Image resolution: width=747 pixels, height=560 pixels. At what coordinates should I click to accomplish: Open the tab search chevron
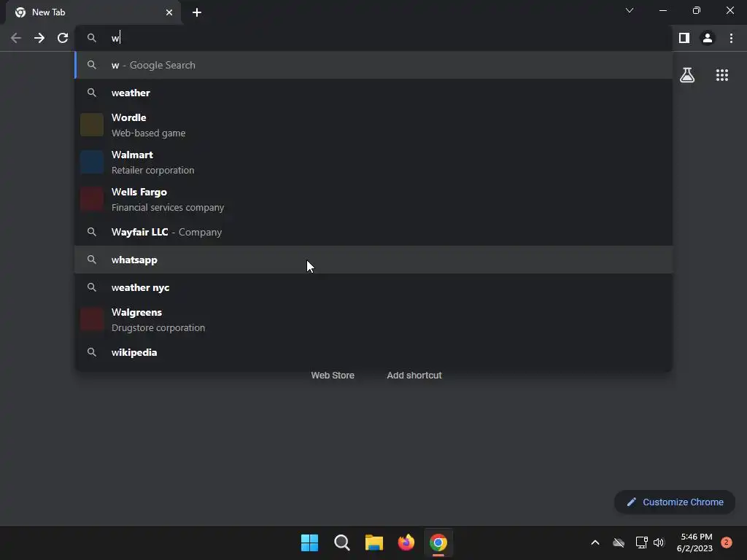630,10
